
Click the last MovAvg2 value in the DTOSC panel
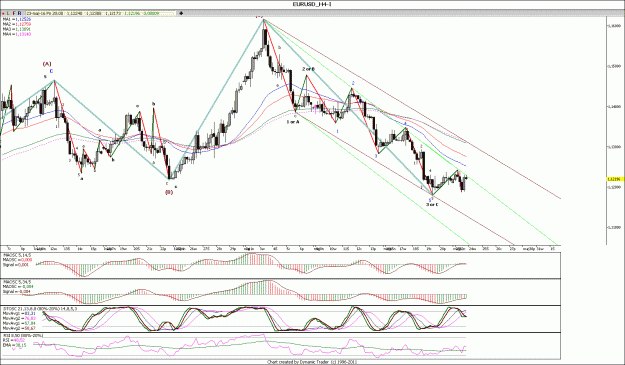tap(19, 328)
